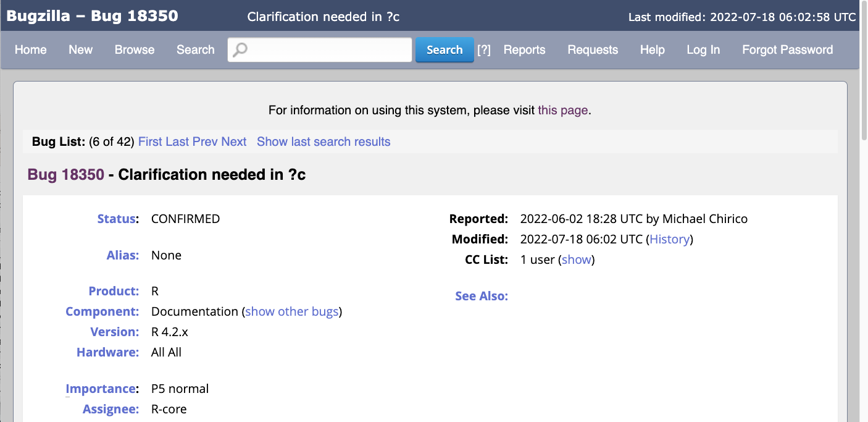Click the blue Search button
Image resolution: width=868 pixels, height=422 pixels.
coord(444,50)
